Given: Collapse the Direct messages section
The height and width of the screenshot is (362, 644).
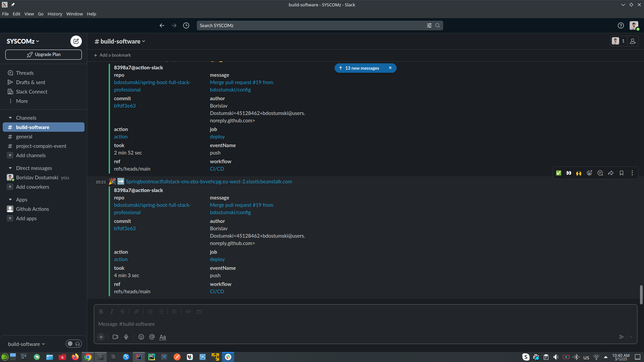Looking at the screenshot, I should point(10,168).
